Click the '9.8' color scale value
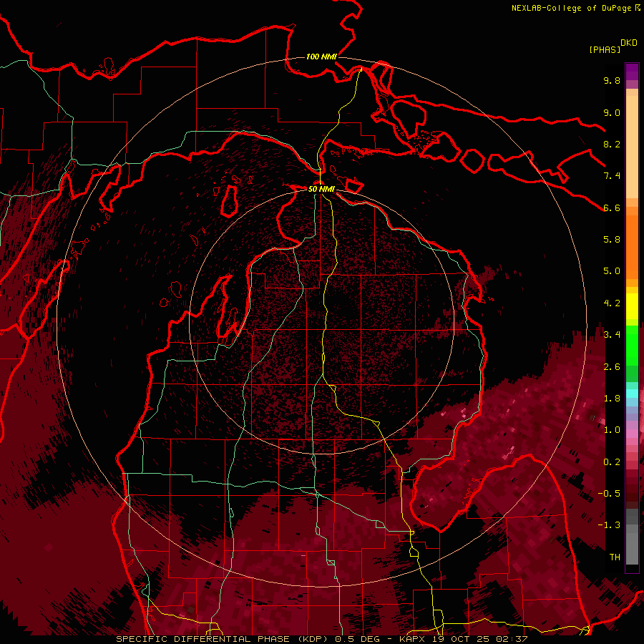The image size is (644, 644). (612, 80)
